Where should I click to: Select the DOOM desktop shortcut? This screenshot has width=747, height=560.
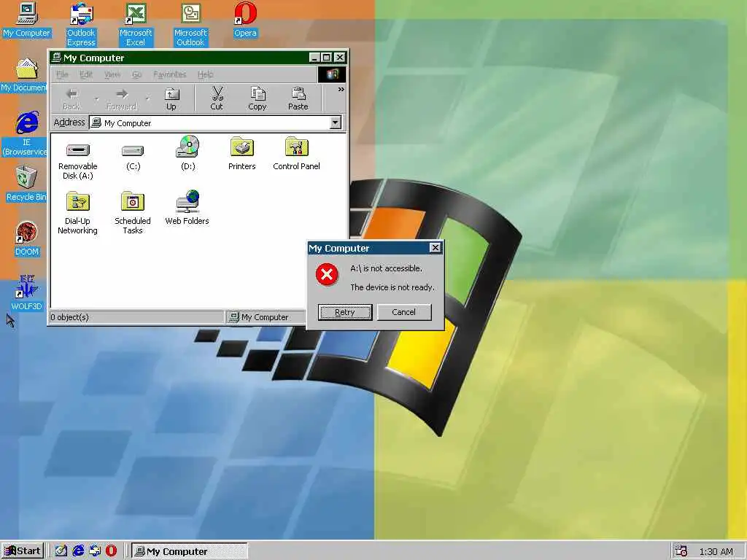coord(26,239)
